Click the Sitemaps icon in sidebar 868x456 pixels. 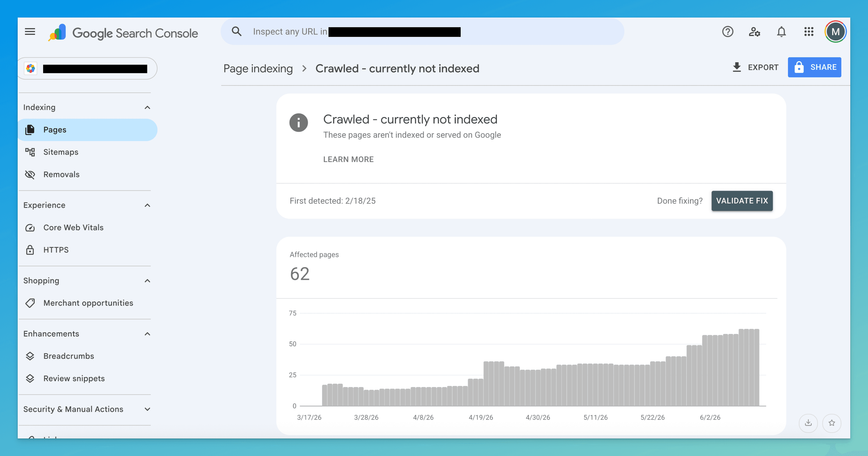tap(30, 152)
